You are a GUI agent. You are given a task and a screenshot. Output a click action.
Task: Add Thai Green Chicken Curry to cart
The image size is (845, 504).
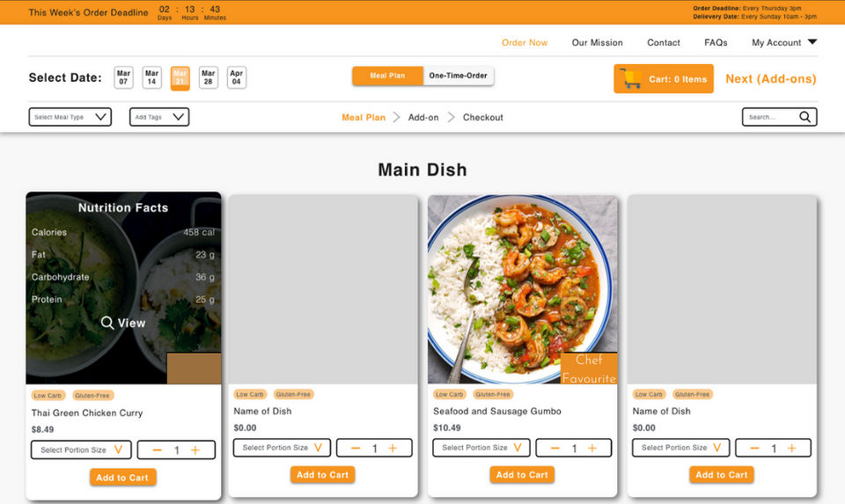click(122, 478)
